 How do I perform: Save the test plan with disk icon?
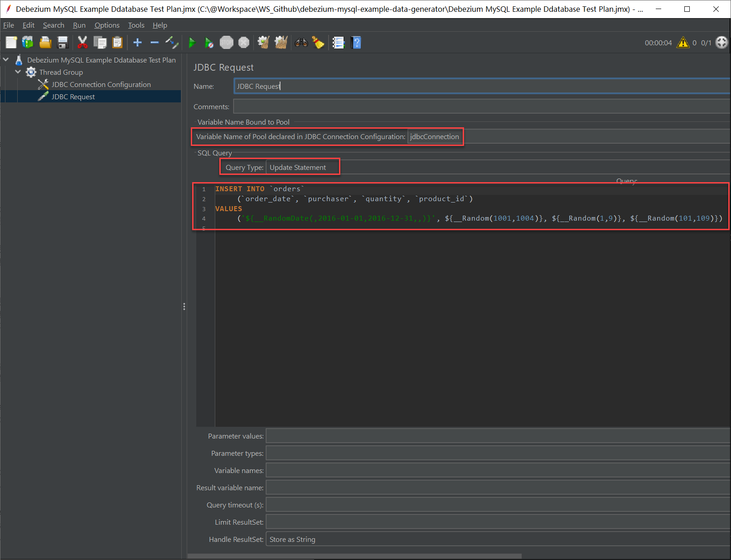[x=63, y=43]
